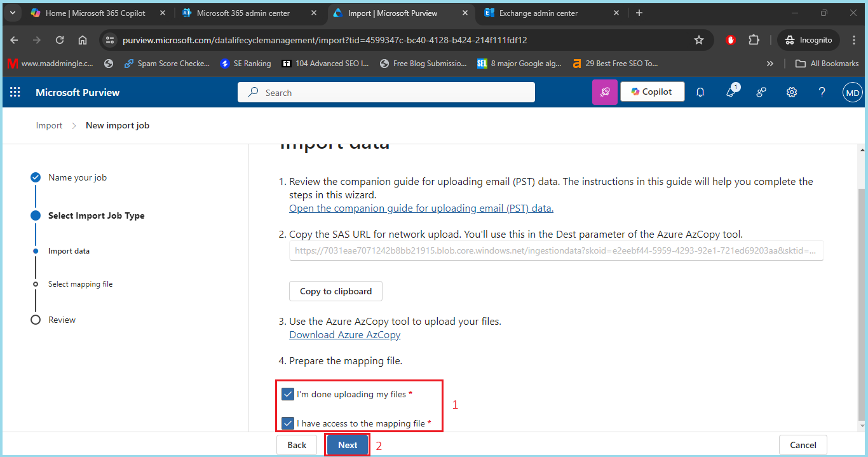This screenshot has height=457, width=868.
Task: Reload the page with the refresh icon
Action: click(60, 40)
